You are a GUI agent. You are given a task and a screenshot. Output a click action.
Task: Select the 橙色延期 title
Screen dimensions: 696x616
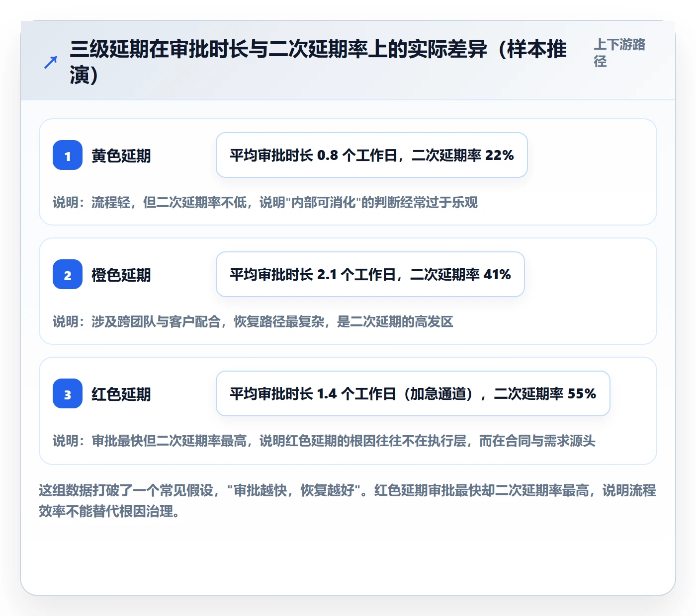(121, 275)
